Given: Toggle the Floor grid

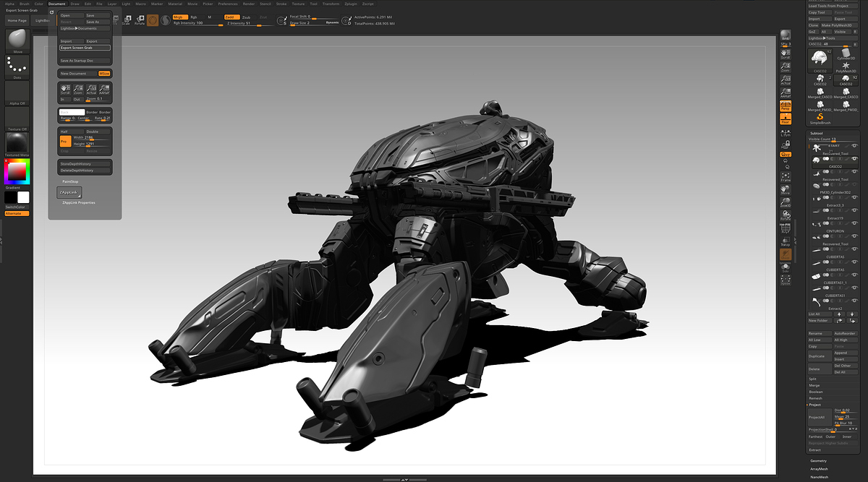Looking at the screenshot, I should pos(785,119).
